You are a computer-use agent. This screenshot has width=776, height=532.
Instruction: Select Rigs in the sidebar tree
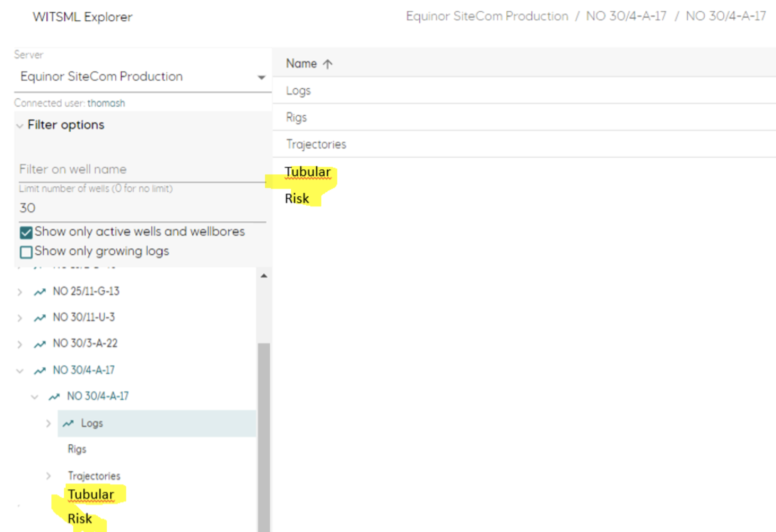77,449
